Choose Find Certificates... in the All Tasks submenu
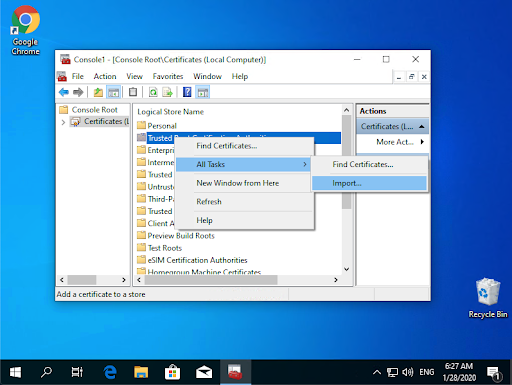This screenshot has height=385, width=512. [x=369, y=164]
